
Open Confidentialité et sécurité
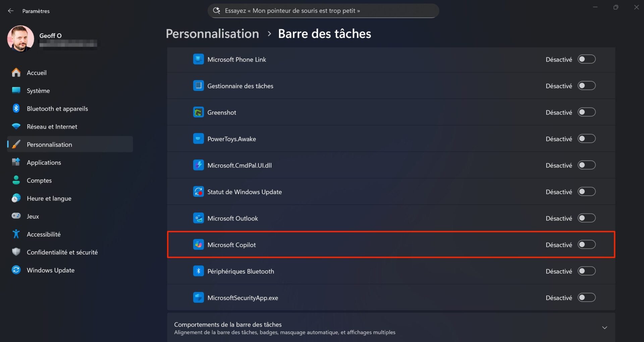62,252
